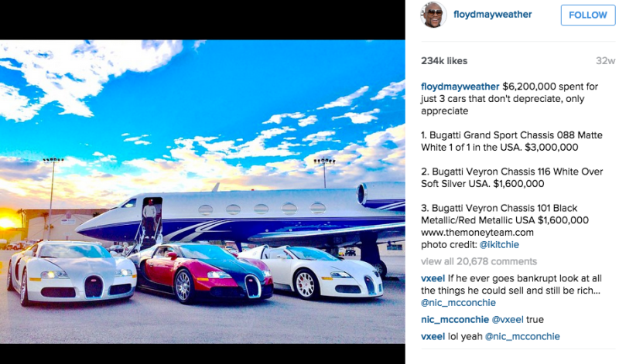Click the 32w post timestamp

(605, 61)
